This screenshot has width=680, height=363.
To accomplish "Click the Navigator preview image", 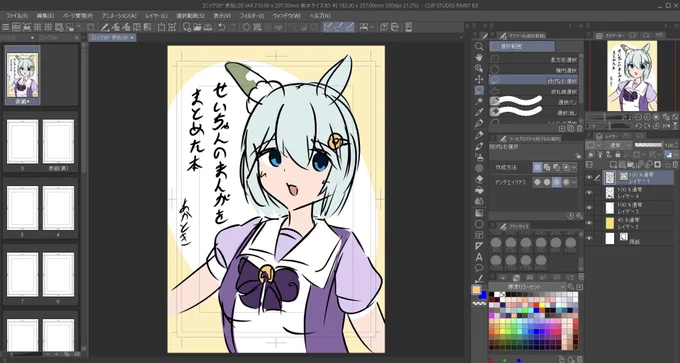I will [x=632, y=76].
